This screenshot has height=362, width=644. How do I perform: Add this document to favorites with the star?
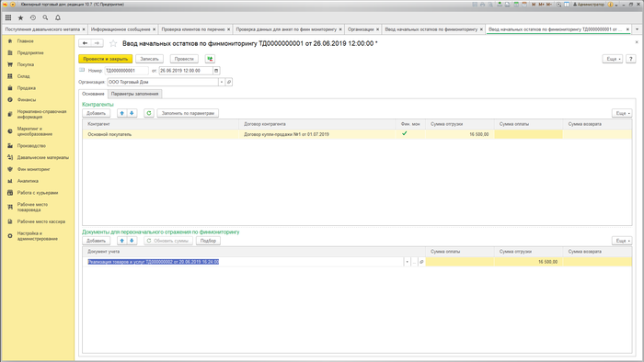click(x=113, y=43)
